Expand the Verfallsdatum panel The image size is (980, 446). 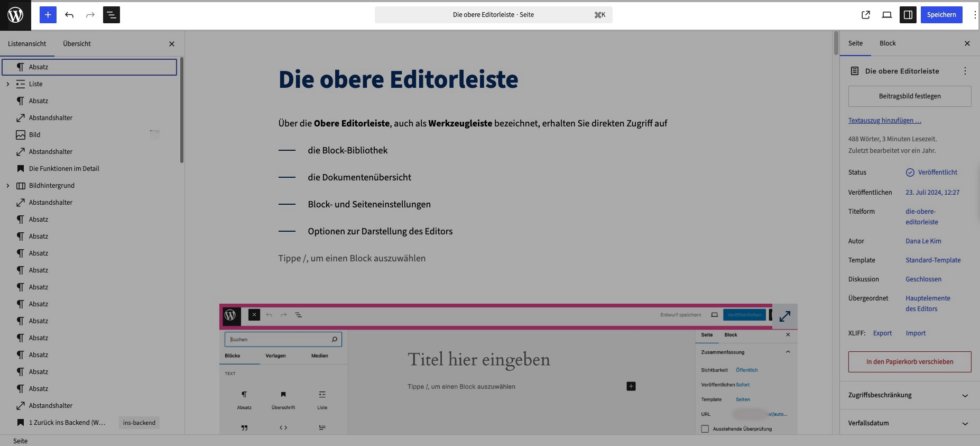pyautogui.click(x=909, y=423)
